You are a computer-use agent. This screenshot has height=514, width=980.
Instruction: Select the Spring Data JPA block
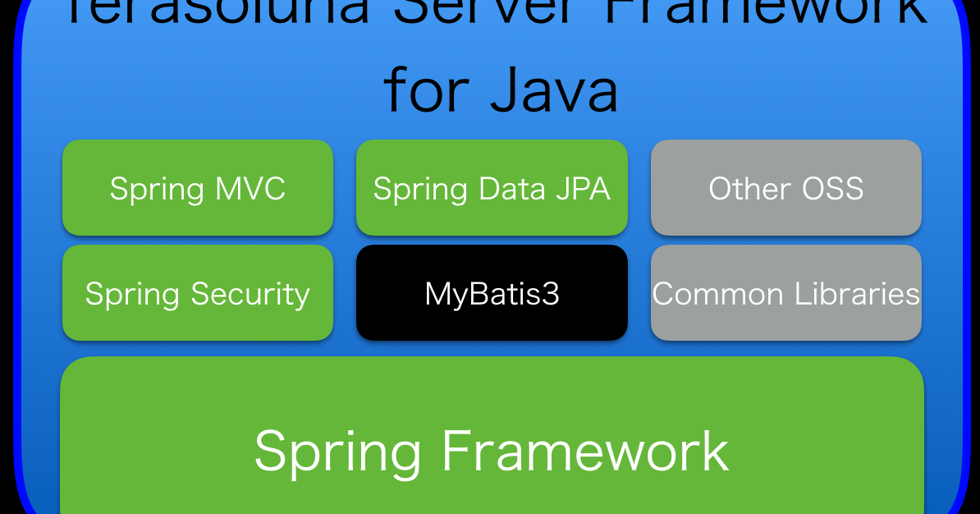click(492, 187)
